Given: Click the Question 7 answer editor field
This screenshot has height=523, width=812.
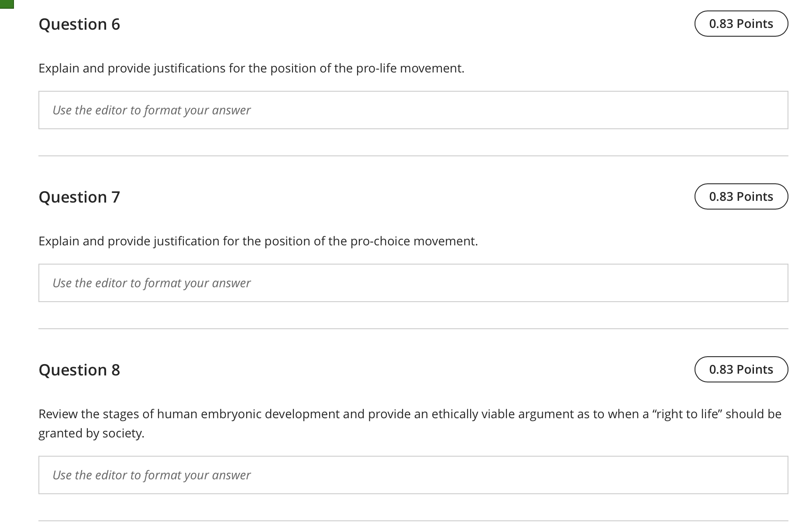Looking at the screenshot, I should [413, 283].
